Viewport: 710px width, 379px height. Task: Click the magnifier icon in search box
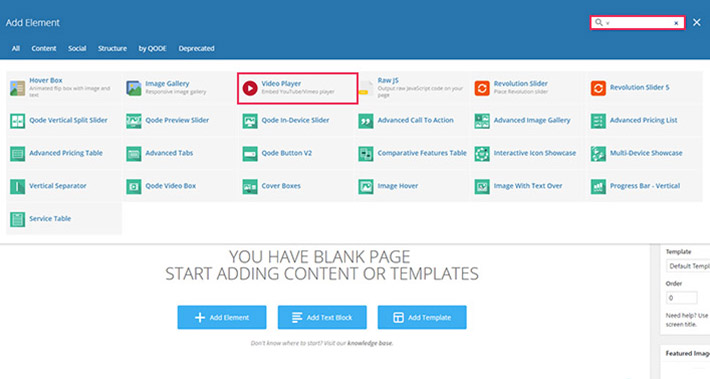click(599, 22)
